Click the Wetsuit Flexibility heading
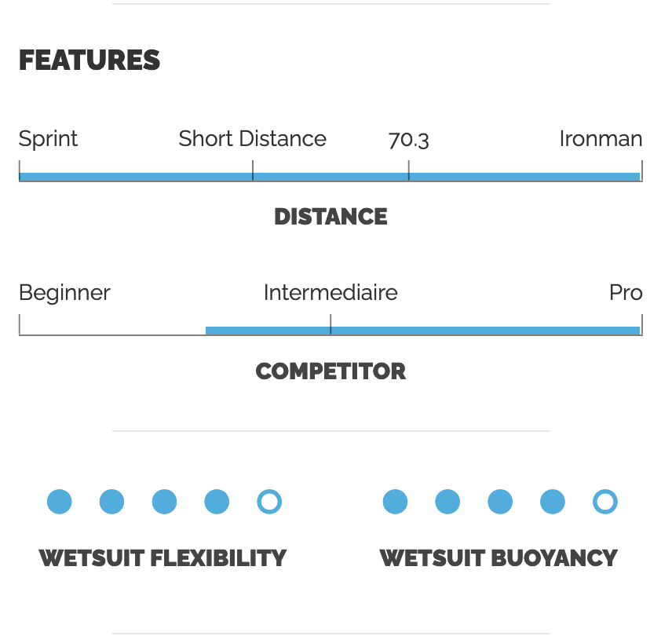 point(163,558)
